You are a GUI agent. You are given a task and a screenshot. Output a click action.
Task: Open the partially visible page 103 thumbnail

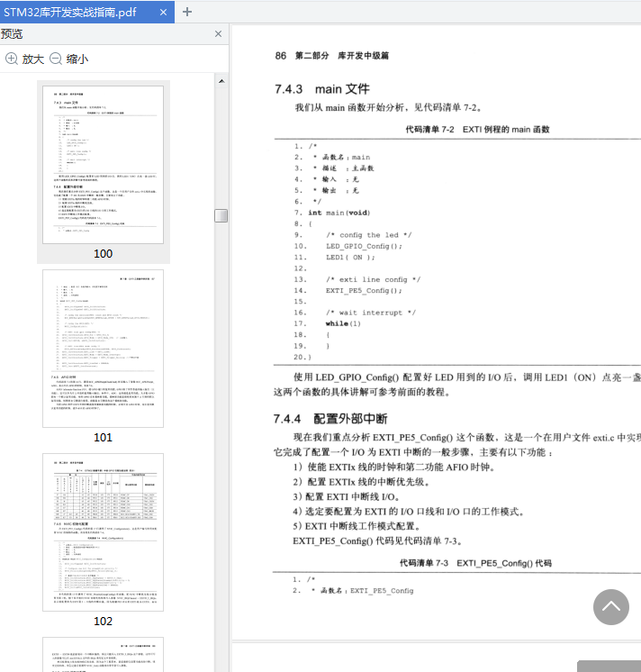(x=103, y=654)
